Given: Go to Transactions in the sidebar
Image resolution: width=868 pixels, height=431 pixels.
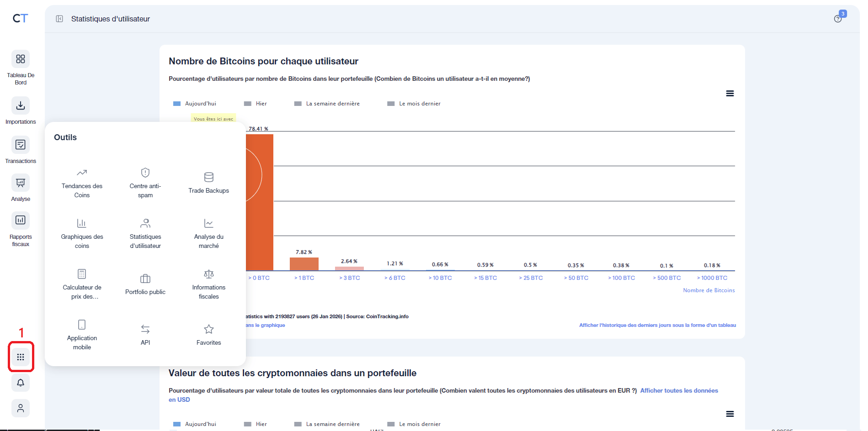Looking at the screenshot, I should point(21,145).
